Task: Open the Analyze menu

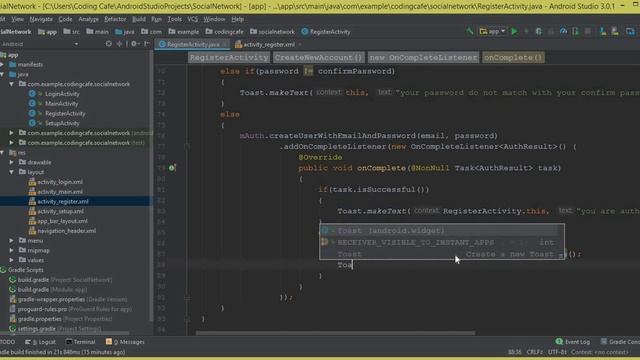Action: 89,19
